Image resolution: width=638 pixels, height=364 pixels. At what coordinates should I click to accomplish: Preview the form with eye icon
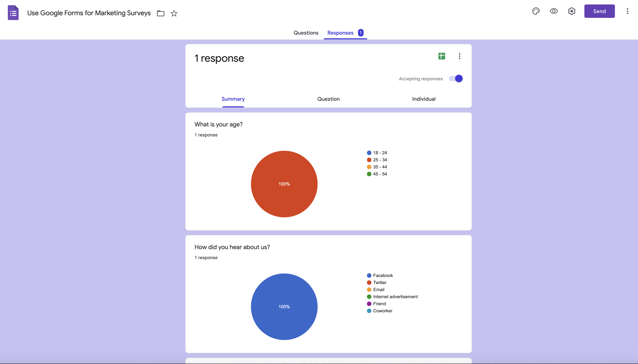[553, 11]
